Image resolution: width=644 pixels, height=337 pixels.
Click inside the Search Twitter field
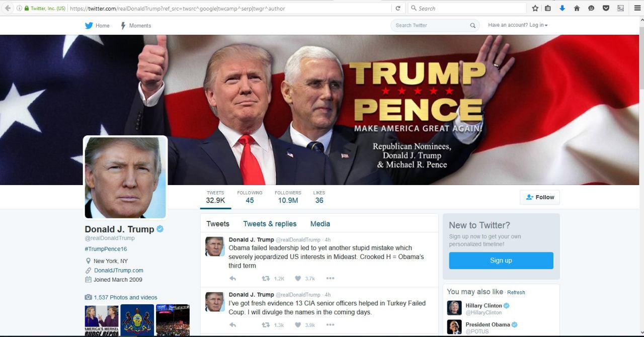pos(431,25)
